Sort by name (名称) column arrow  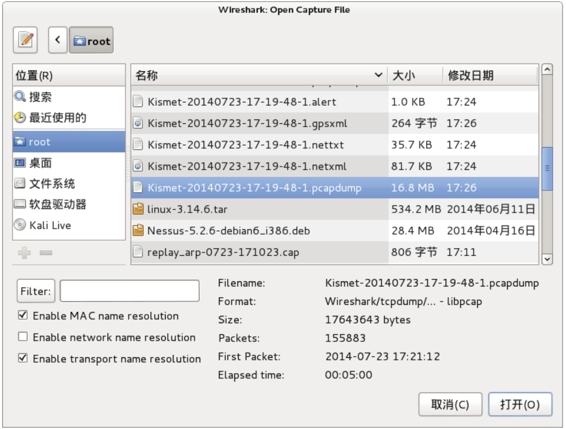378,75
